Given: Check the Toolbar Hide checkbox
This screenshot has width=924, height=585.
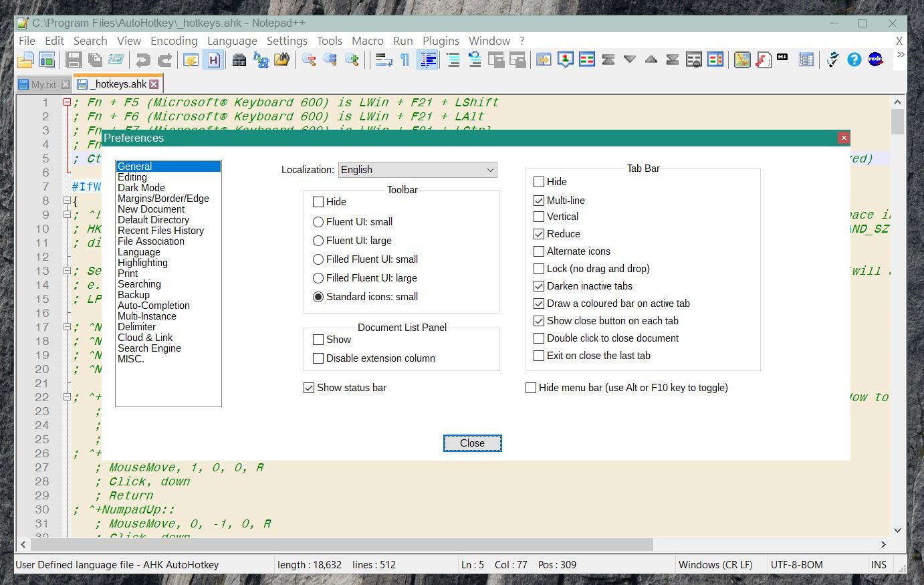Looking at the screenshot, I should [x=318, y=202].
